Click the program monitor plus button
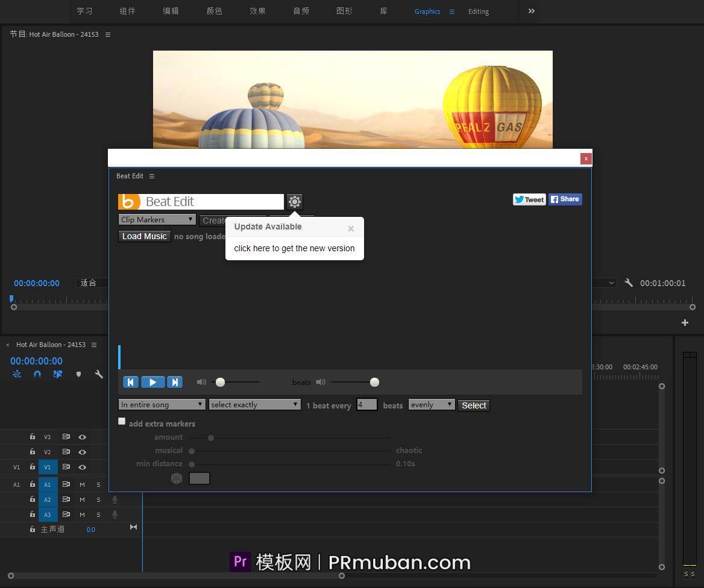 (x=685, y=323)
